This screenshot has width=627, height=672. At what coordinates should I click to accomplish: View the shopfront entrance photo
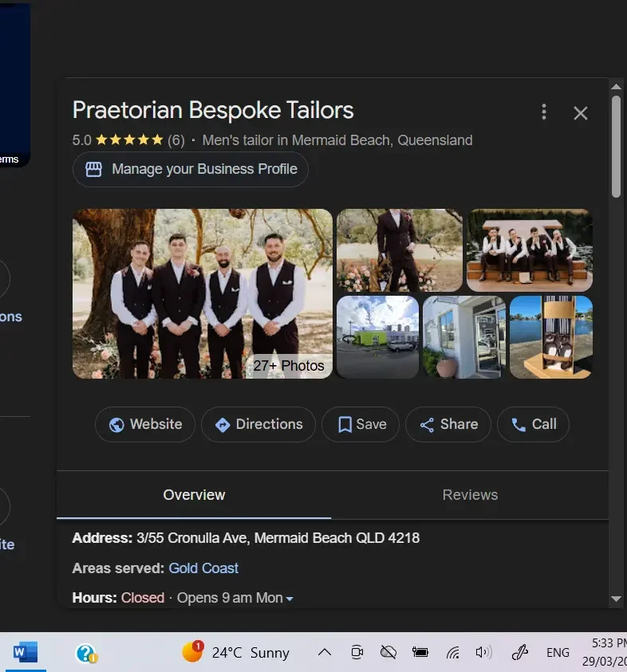pyautogui.click(x=464, y=337)
